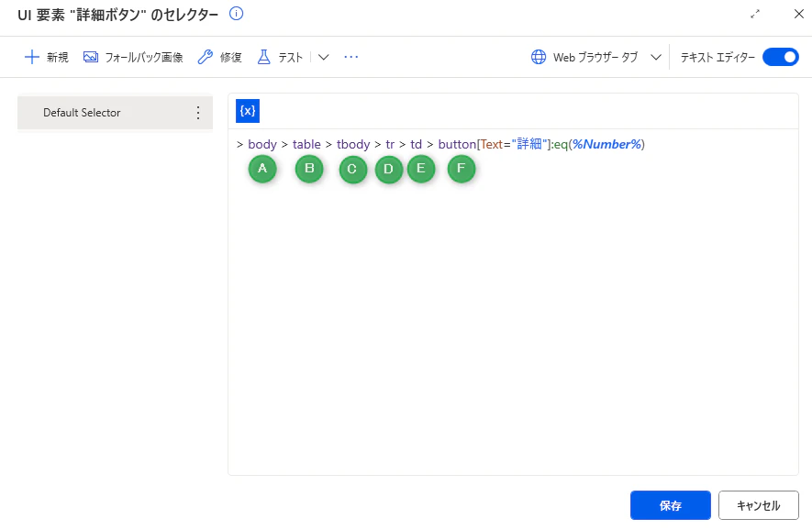Click "tr" in the selector text
Image resolution: width=812 pixels, height=530 pixels.
[x=390, y=144]
